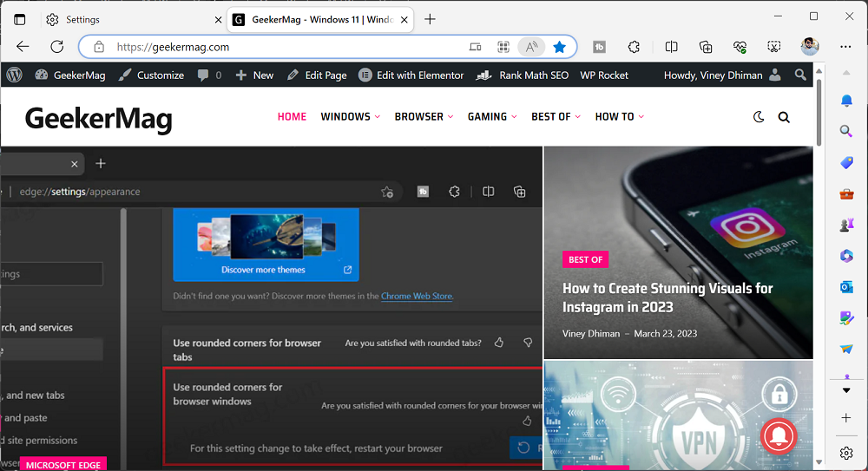Reload the page with refresh icon
Viewport: 868px width, 471px height.
tap(57, 47)
